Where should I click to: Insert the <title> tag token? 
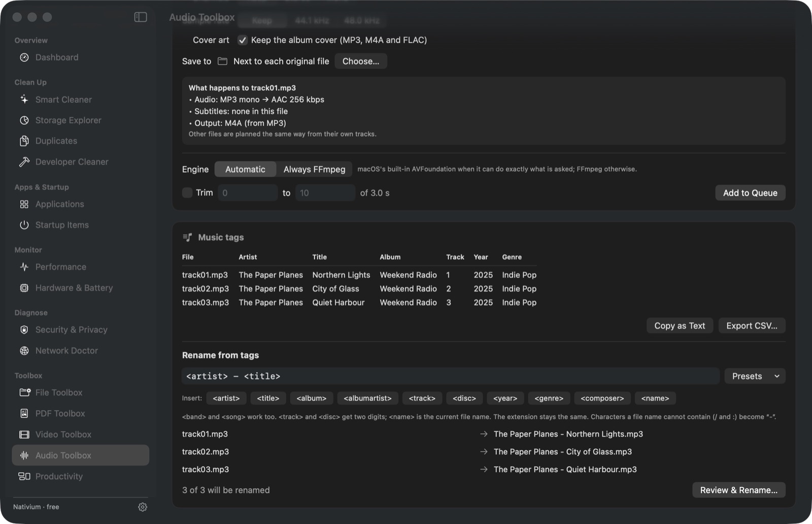click(x=268, y=399)
